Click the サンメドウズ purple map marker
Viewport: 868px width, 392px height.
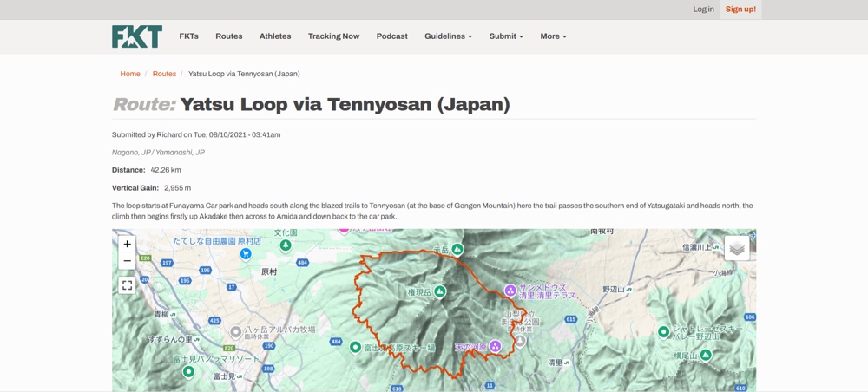pyautogui.click(x=511, y=290)
